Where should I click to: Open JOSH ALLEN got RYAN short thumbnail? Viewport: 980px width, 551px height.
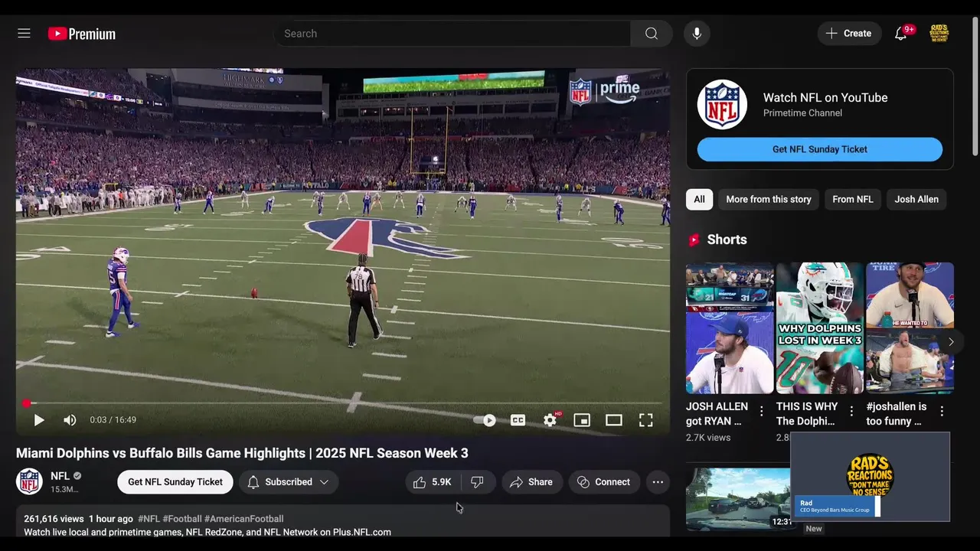coord(730,328)
